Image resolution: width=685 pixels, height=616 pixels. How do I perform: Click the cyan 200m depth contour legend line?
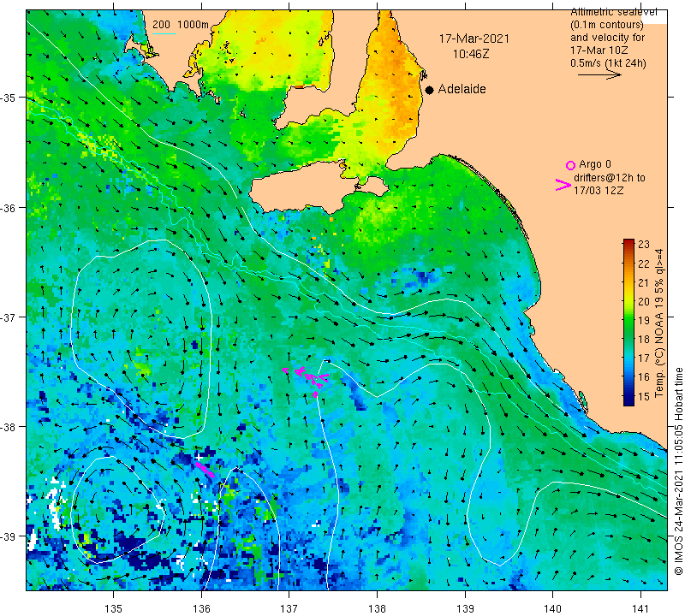pyautogui.click(x=164, y=33)
